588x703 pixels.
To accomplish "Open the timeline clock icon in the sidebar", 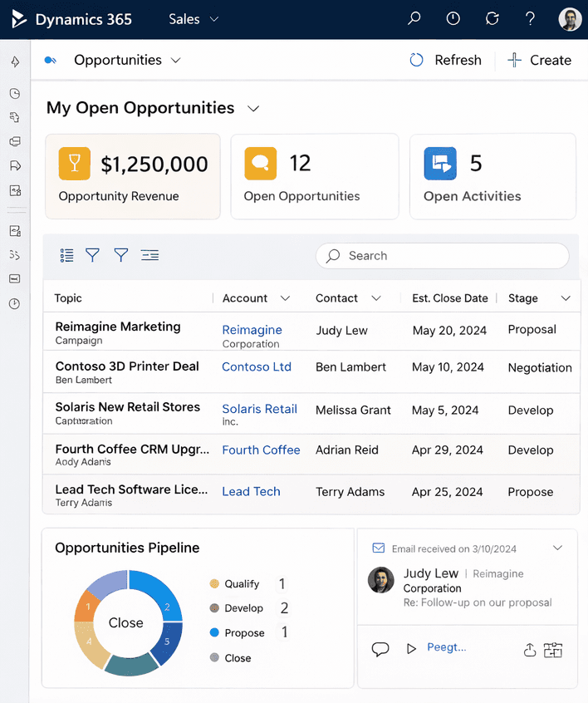I will [x=14, y=303].
